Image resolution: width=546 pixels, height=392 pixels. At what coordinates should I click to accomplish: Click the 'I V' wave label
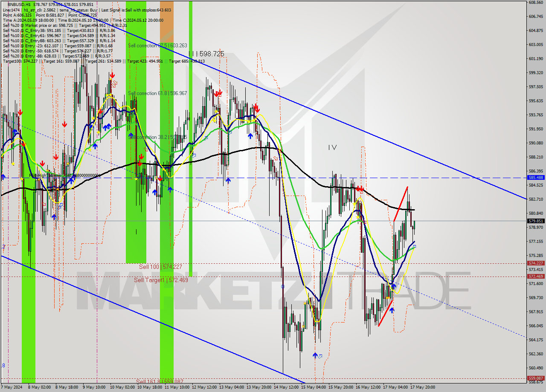click(x=332, y=147)
